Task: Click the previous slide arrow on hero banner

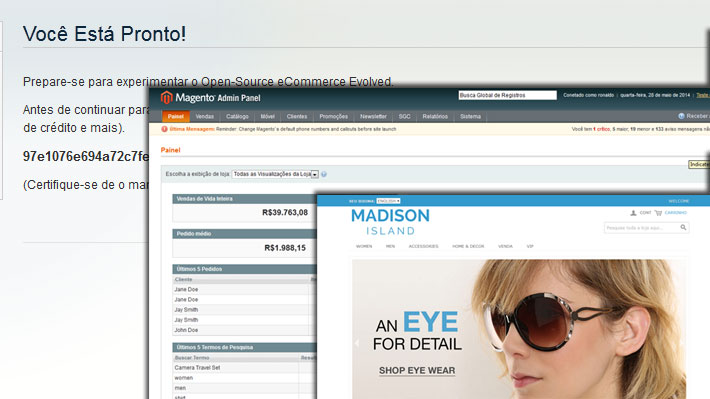Action: click(357, 343)
